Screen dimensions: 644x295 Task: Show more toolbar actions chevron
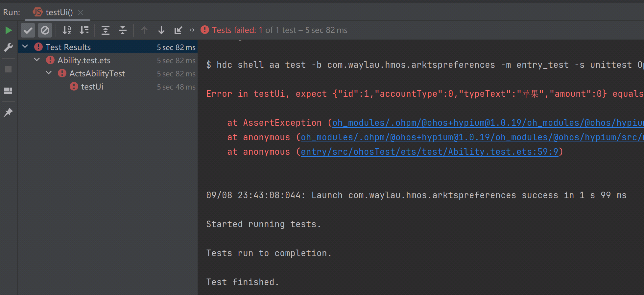[192, 30]
